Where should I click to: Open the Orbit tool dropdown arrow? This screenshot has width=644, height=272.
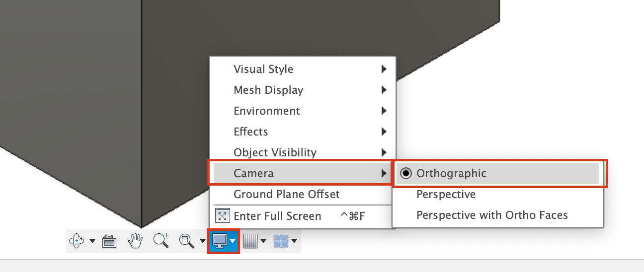[x=92, y=242]
